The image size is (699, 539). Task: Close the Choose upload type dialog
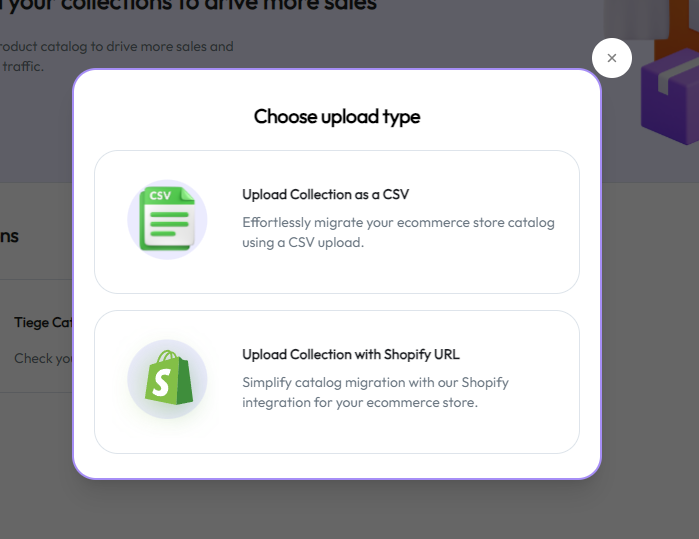point(611,58)
